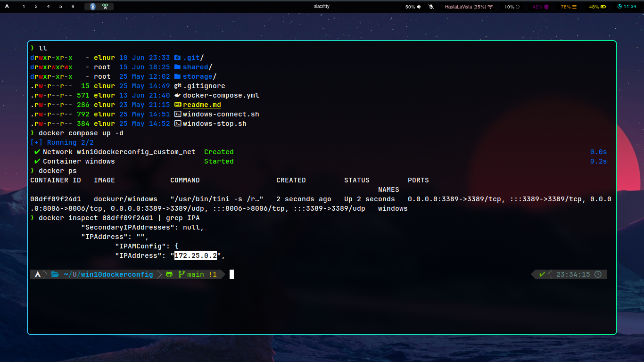Open the Bluetooth tray icon
644x362 pixels.
coord(92,7)
